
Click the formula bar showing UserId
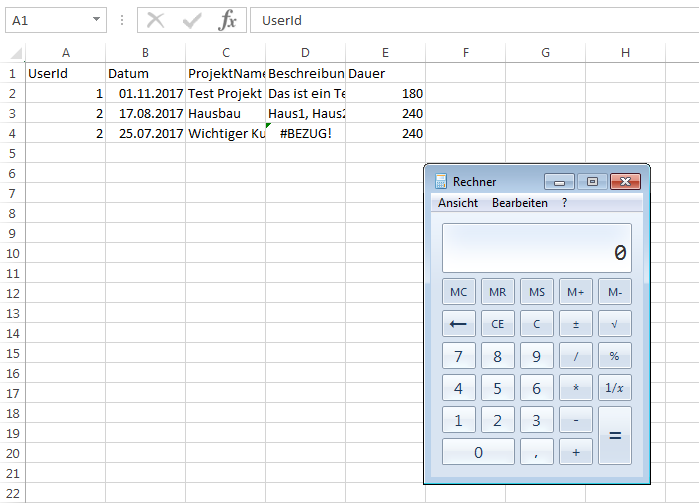point(470,20)
